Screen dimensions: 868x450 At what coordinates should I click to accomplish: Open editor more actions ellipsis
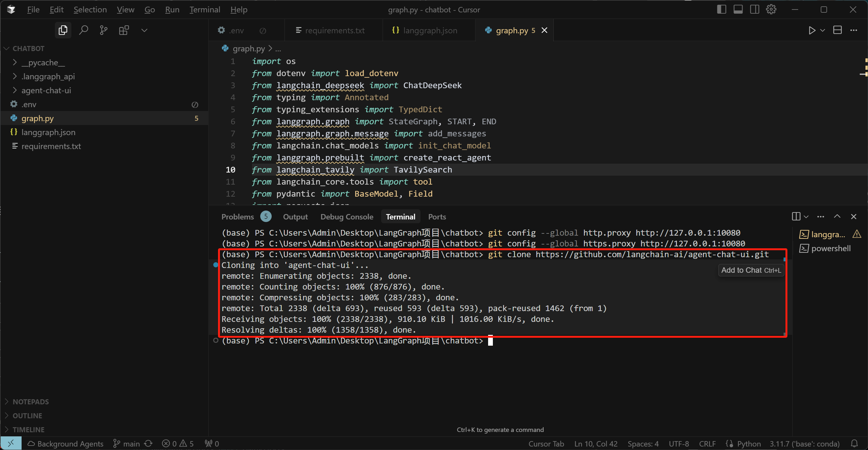pyautogui.click(x=853, y=30)
